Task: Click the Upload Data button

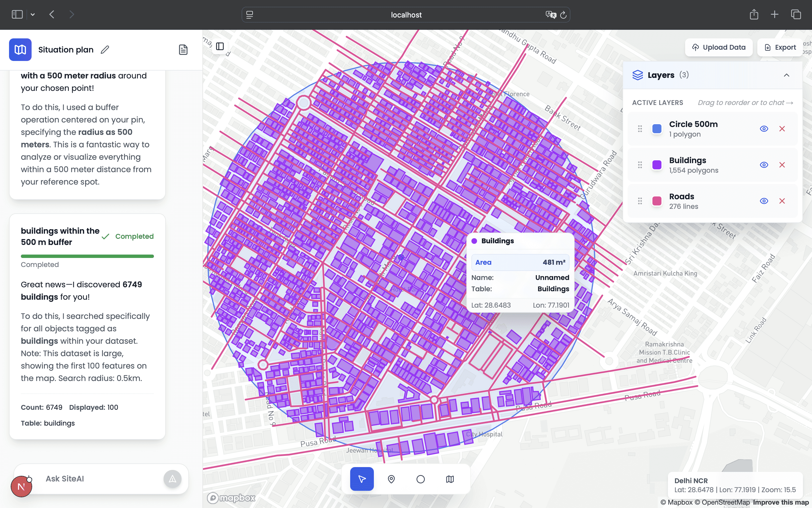Action: (x=719, y=47)
